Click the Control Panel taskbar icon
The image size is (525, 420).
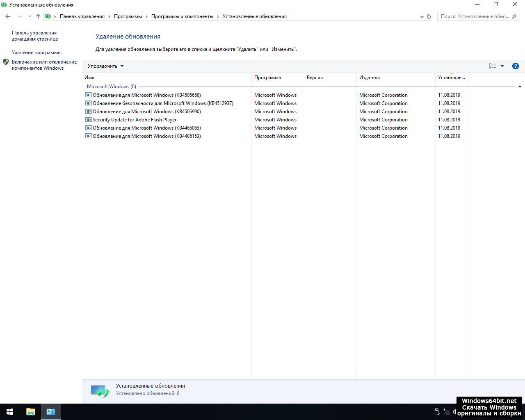point(51,412)
